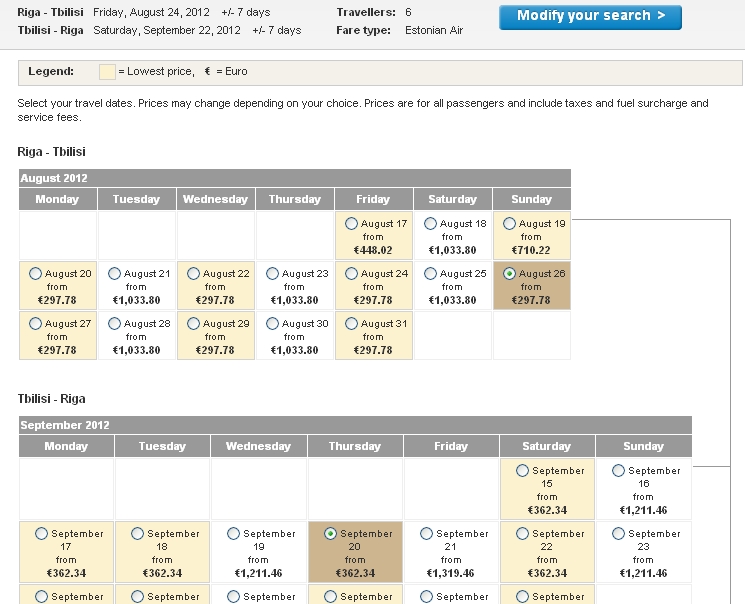The width and height of the screenshot is (745, 604).
Task: Click the selected September 20 radio button
Action: (x=330, y=534)
